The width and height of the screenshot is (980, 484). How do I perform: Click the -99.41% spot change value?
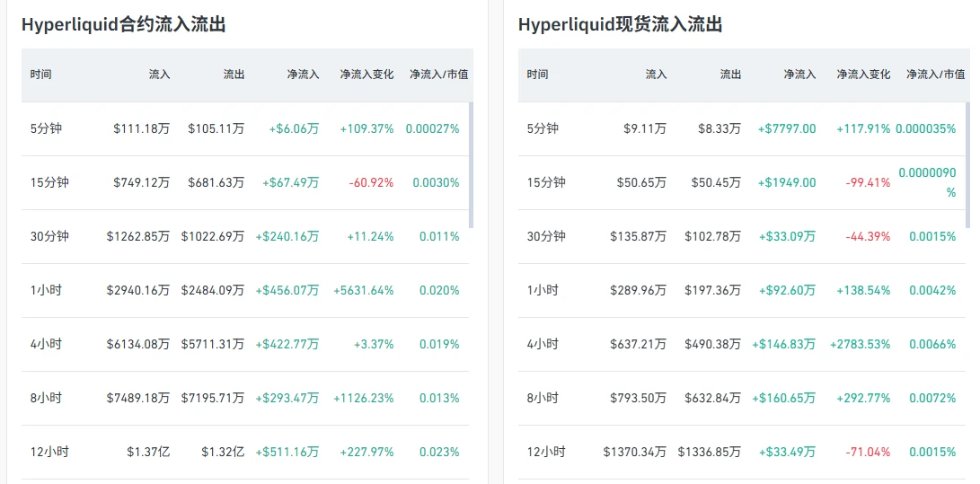click(x=868, y=183)
